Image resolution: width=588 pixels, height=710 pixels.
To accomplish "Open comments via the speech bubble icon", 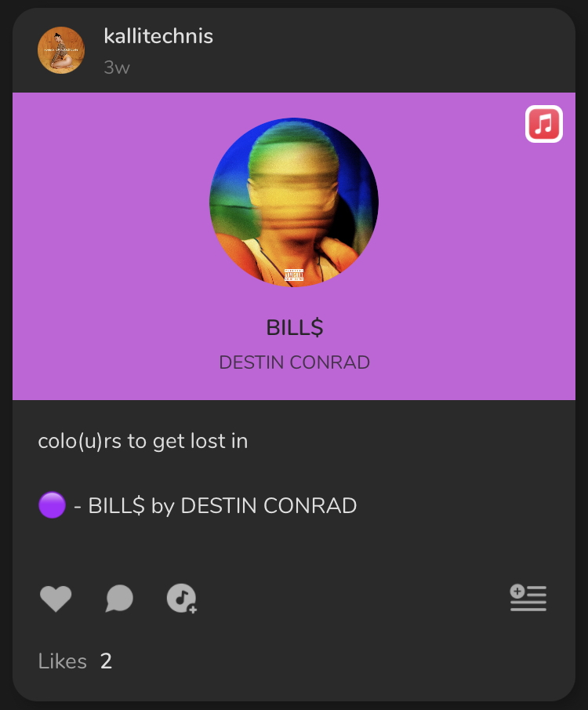I will click(119, 598).
